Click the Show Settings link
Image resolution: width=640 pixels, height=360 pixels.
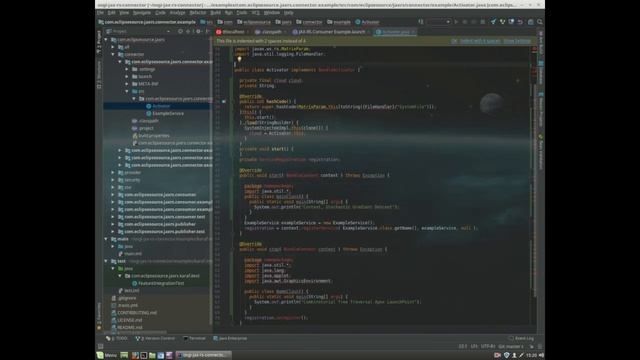click(517, 41)
